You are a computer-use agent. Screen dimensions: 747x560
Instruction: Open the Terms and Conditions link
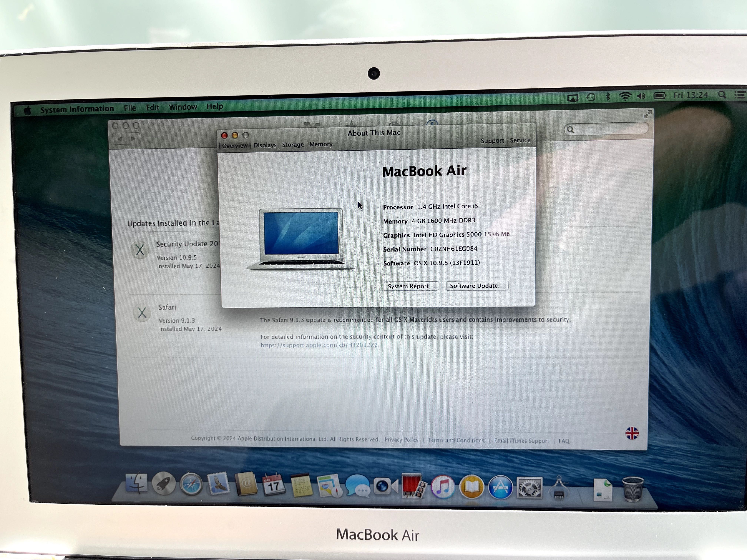pos(456,440)
